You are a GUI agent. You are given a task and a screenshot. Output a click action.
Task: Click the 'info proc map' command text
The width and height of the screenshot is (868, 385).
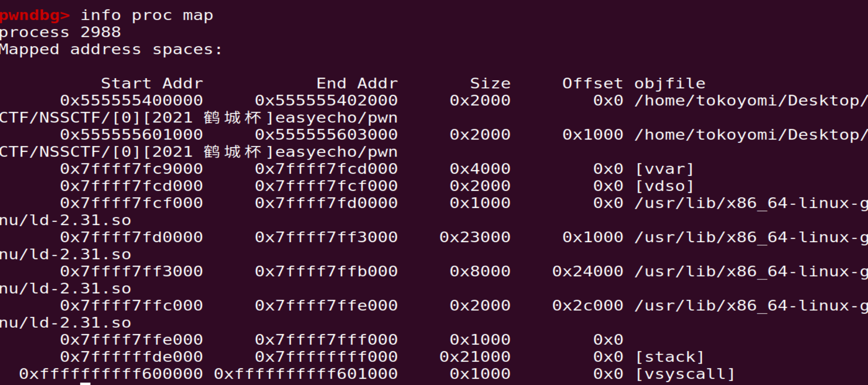tap(147, 15)
